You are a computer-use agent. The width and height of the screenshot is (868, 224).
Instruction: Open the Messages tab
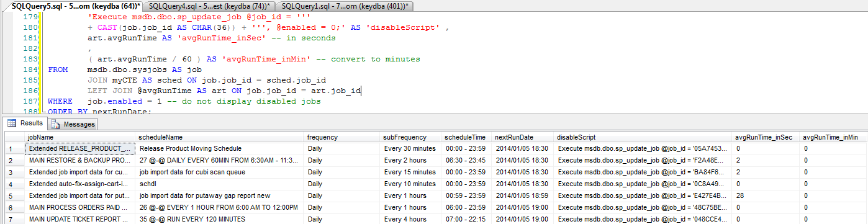point(73,124)
